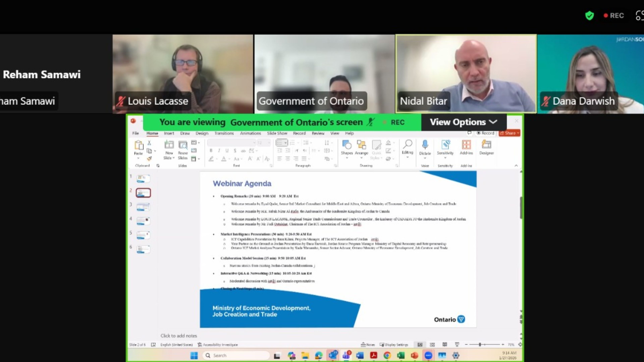Toggle Bold formatting in the ribbon
The height and width of the screenshot is (362, 644).
tap(211, 150)
